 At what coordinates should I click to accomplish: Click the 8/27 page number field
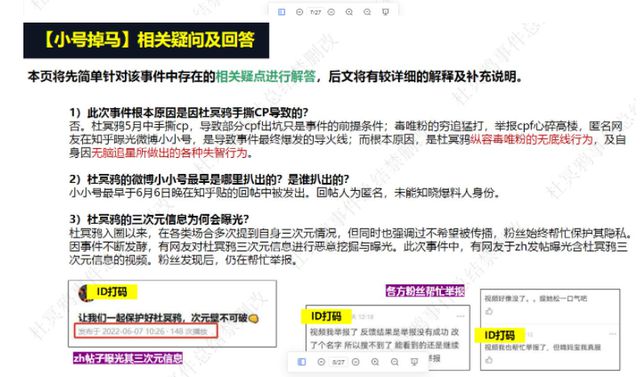[338, 362]
